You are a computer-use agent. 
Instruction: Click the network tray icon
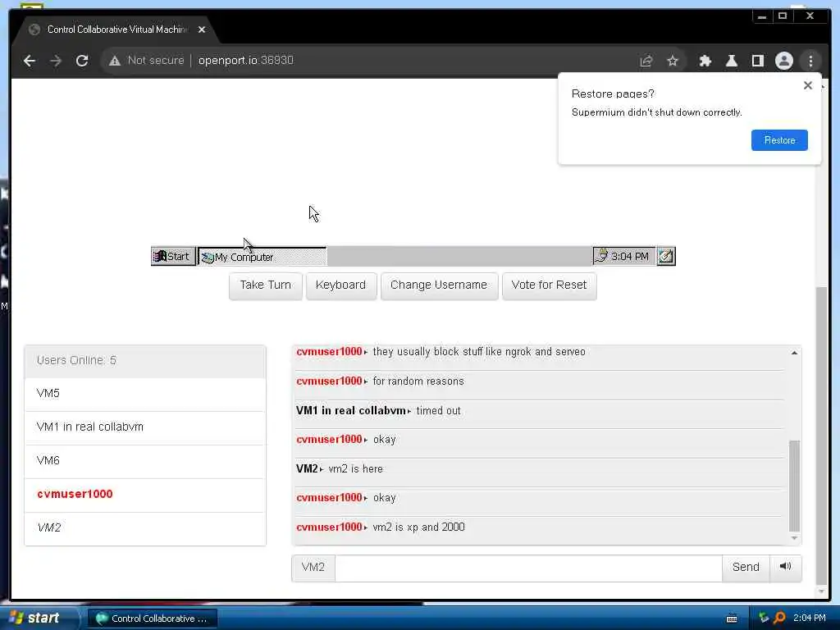tap(764, 619)
